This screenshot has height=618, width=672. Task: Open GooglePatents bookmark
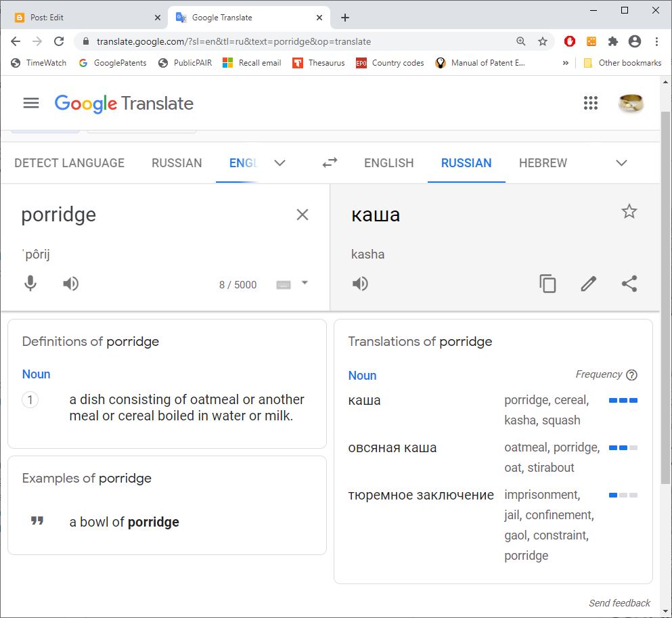pyautogui.click(x=113, y=63)
